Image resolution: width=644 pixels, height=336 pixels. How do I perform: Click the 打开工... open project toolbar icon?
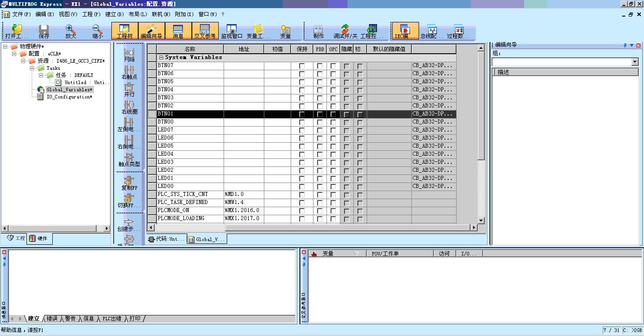(17, 31)
